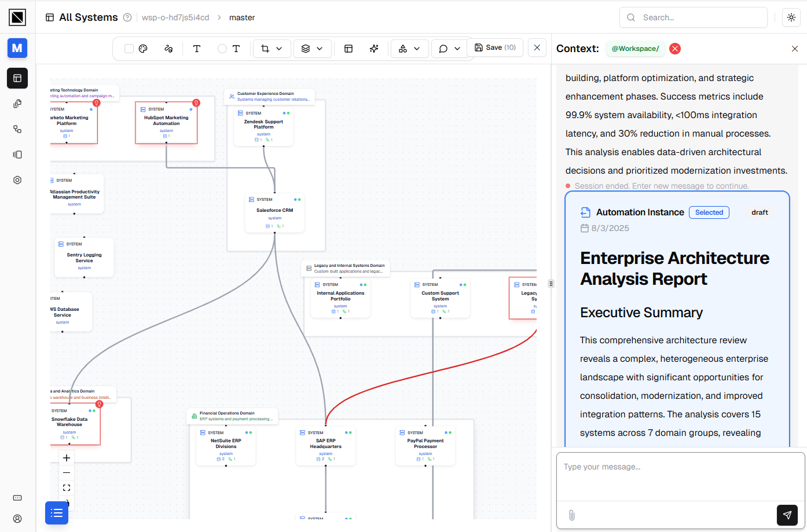Remove the @Workspace/ context with the red X
The width and height of the screenshot is (807, 532).
(x=675, y=49)
